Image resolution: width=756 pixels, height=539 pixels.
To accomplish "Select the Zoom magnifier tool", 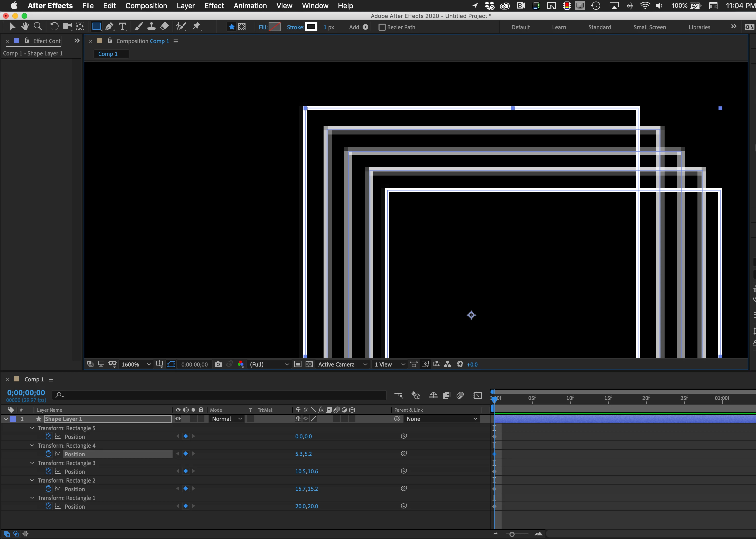I will [x=38, y=26].
